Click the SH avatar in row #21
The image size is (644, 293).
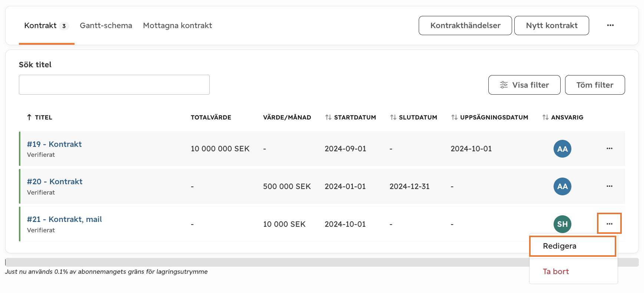562,224
